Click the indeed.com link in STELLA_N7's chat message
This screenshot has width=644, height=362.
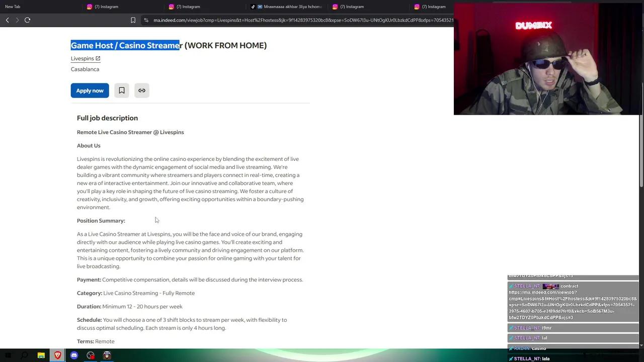tap(573, 305)
